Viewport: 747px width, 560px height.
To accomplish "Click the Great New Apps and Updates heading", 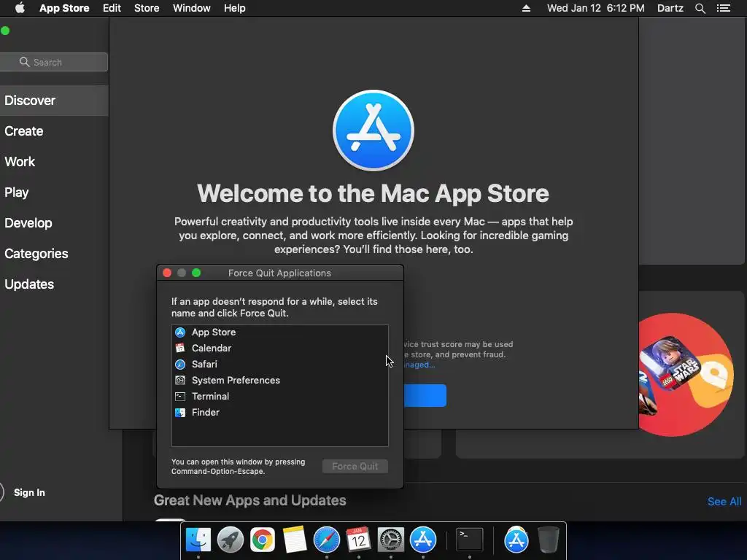I will (249, 500).
